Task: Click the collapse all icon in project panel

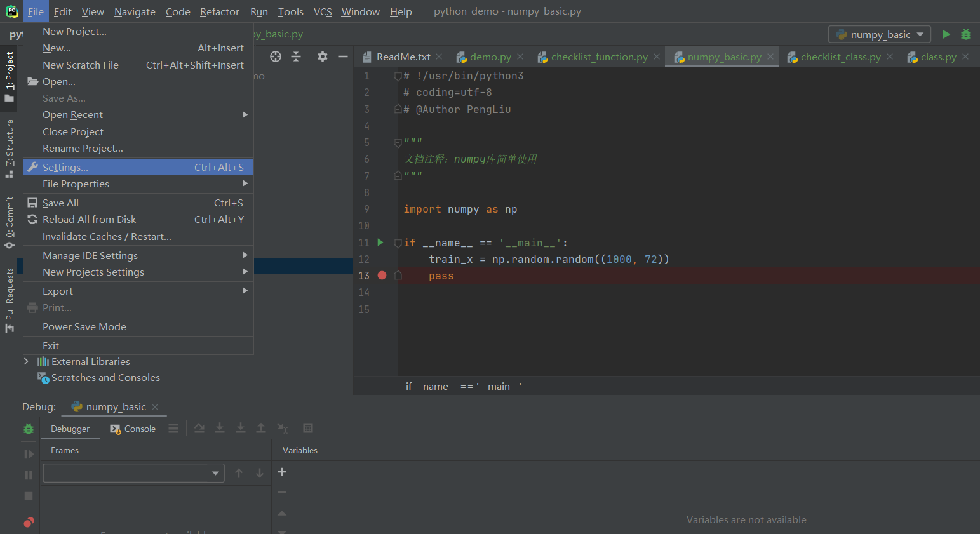Action: click(296, 57)
